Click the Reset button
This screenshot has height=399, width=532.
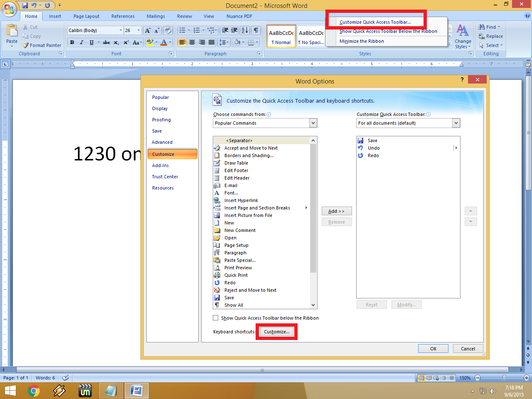tap(372, 305)
